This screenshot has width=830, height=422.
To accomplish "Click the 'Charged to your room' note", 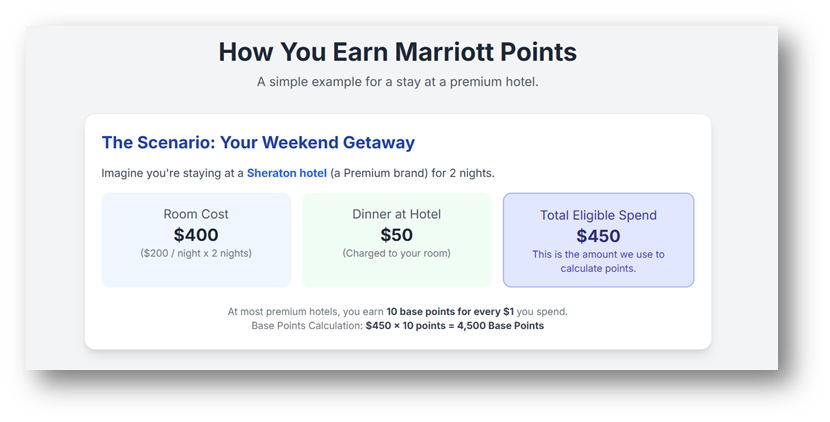I will [397, 253].
